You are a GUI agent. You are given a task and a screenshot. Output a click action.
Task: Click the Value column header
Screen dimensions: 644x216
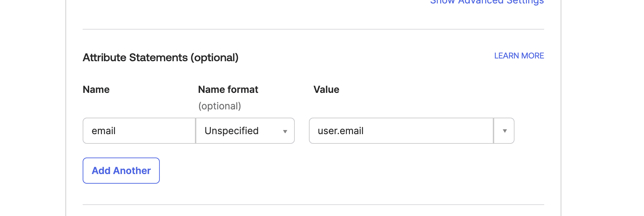pos(326,89)
